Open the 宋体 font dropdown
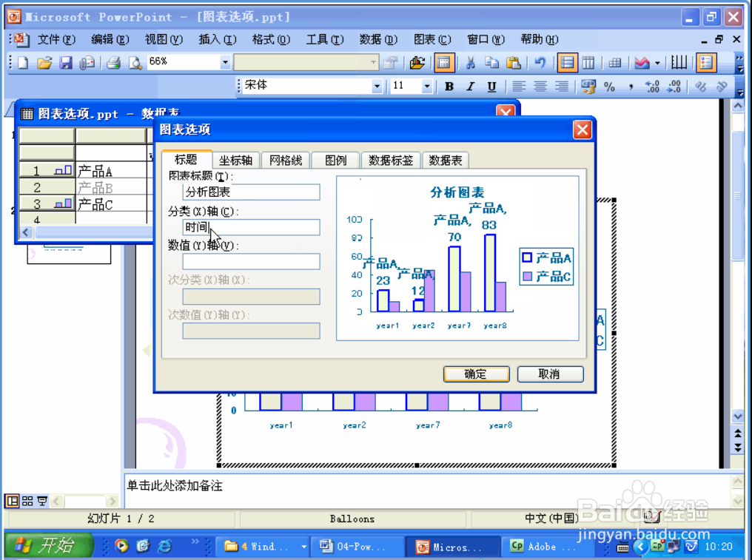This screenshot has width=752, height=560. tap(377, 87)
